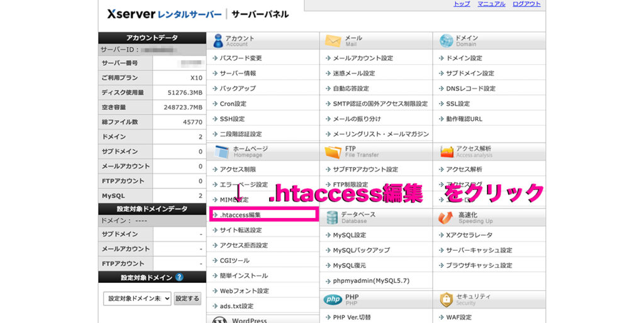The image size is (644, 323).
Task: Open アクセス解析 link under Access analysis
Action: coord(464,169)
